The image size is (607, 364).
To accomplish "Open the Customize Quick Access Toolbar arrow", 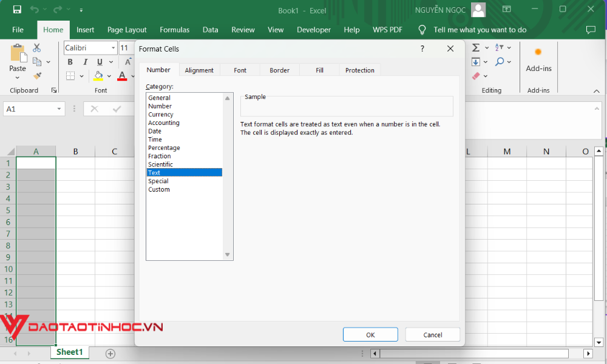I will [x=81, y=10].
